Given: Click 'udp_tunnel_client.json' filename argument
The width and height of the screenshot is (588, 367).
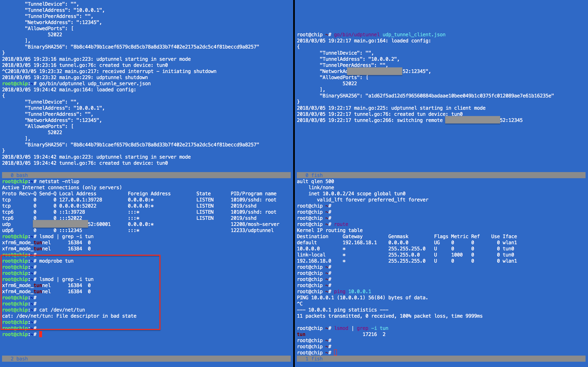Looking at the screenshot, I should click(414, 34).
